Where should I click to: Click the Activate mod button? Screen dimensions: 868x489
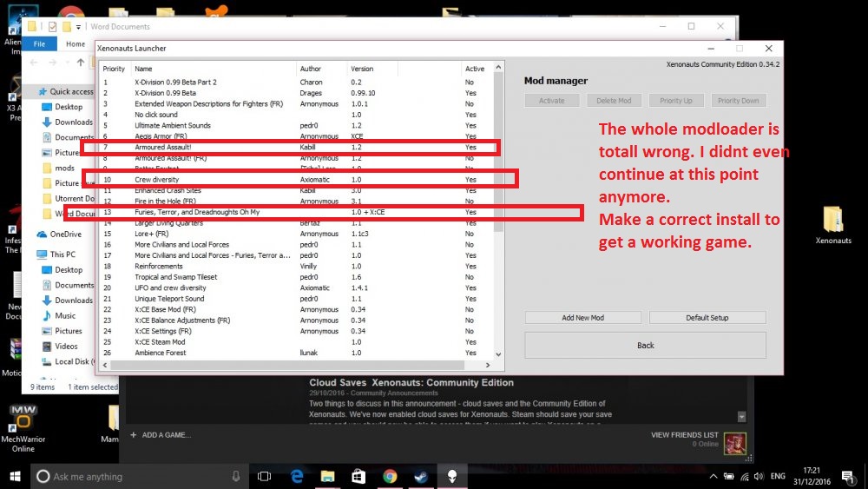coord(552,100)
